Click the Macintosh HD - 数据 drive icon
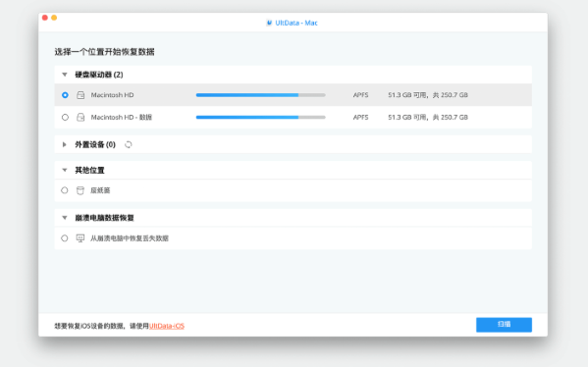This screenshot has width=588, height=367. point(80,118)
